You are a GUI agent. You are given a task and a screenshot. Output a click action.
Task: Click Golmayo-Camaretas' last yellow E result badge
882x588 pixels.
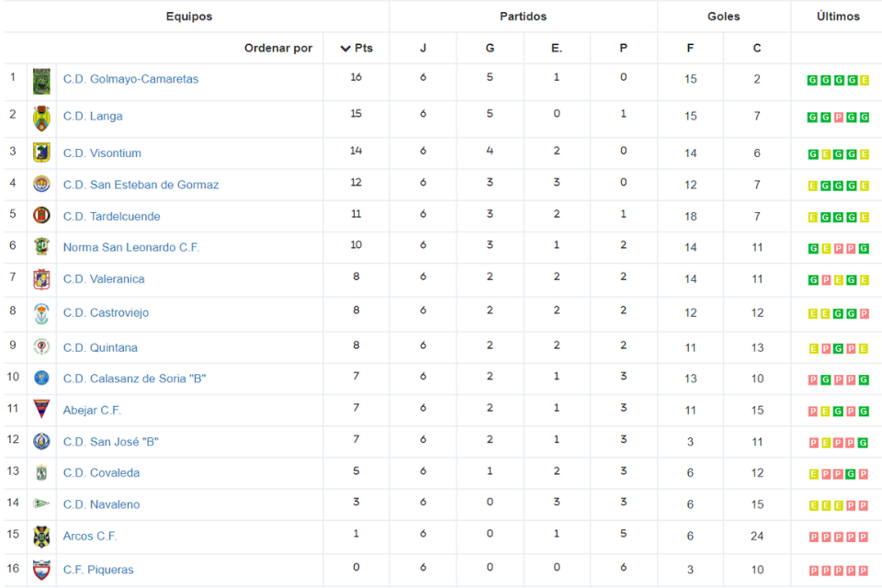[865, 81]
